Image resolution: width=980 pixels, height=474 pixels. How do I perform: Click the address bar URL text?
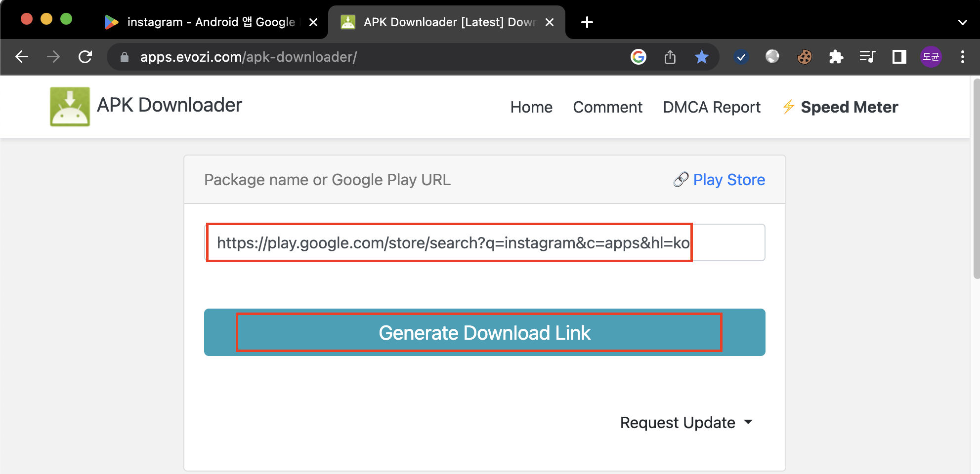coord(248,57)
